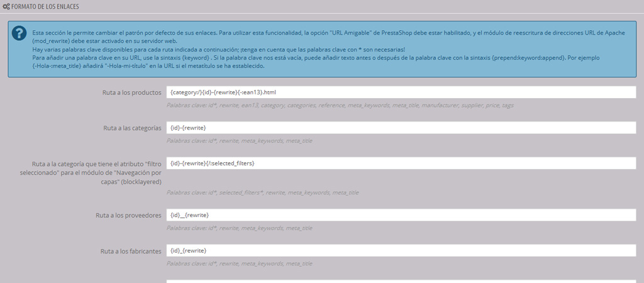
Task: Click the gears icon beside Formato de los enlaces
Action: tap(6, 6)
